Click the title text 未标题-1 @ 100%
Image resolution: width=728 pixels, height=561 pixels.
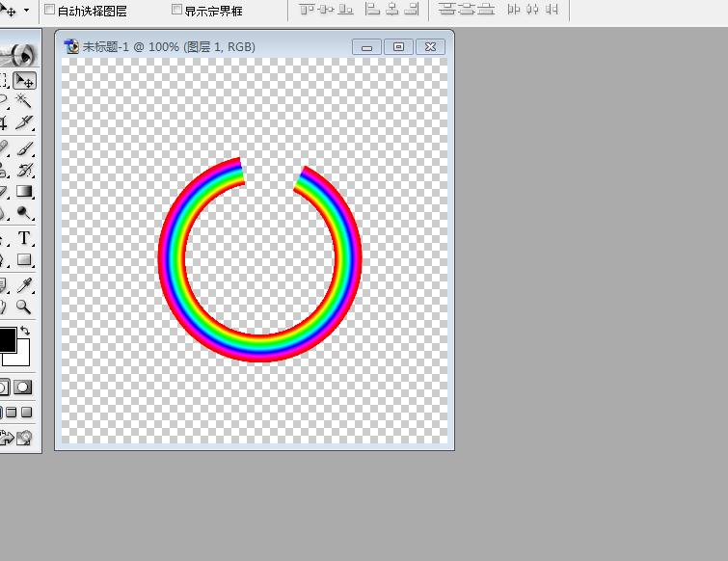click(x=130, y=47)
